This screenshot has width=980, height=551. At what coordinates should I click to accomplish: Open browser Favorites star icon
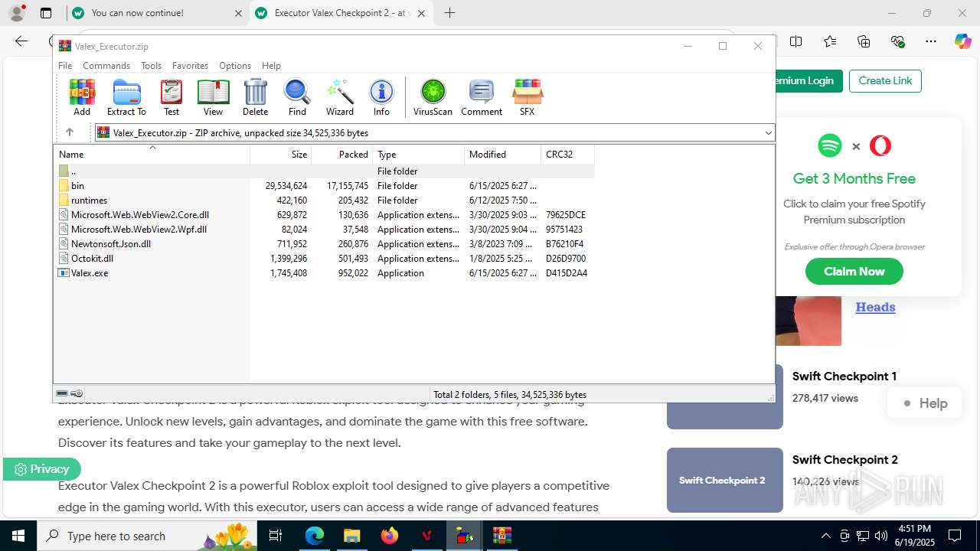click(x=830, y=41)
